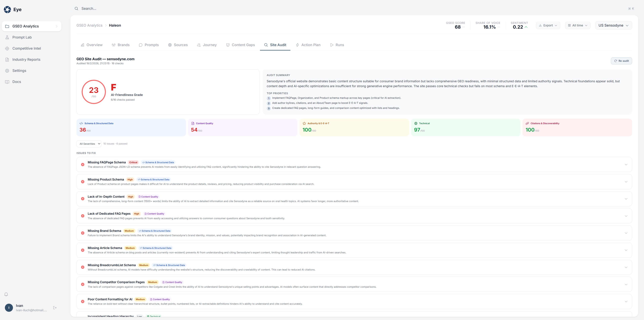644x320 pixels.
Task: Click the Re-audit button
Action: [x=621, y=61]
